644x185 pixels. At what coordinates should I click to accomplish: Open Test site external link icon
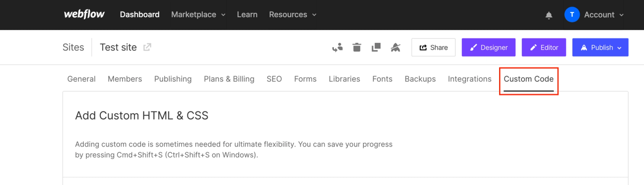click(147, 47)
